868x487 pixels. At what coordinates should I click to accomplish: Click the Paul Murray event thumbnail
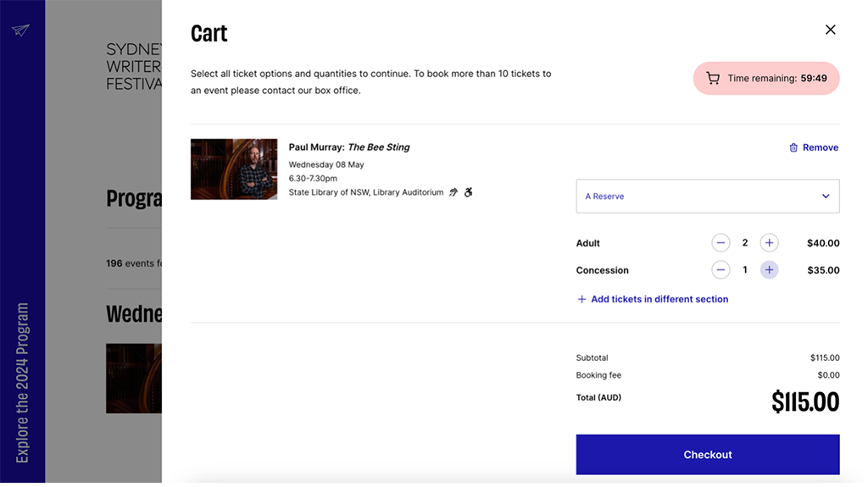(234, 169)
